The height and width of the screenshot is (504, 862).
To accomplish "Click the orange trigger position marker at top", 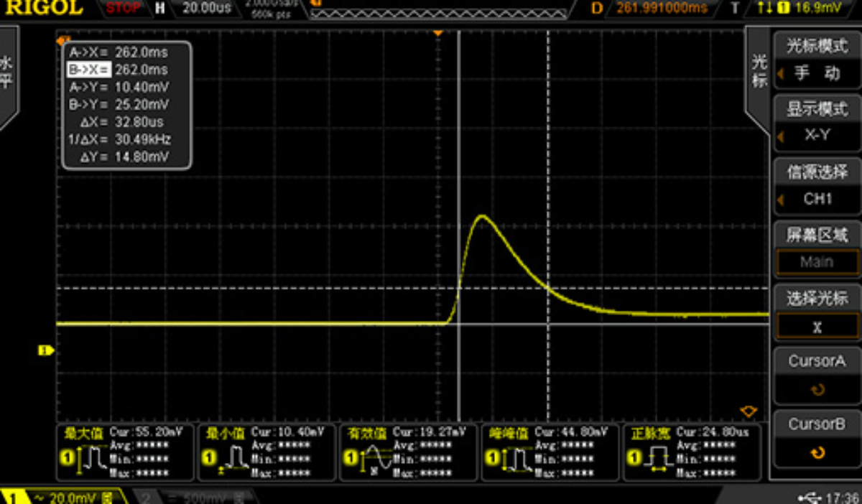I will 437,33.
